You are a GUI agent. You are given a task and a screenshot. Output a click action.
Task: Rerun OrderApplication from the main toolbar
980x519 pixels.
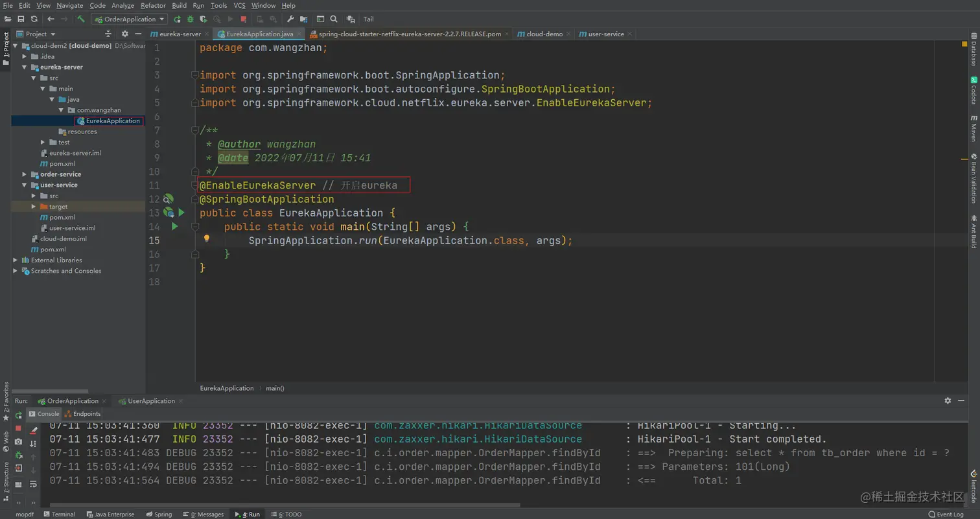coord(177,19)
